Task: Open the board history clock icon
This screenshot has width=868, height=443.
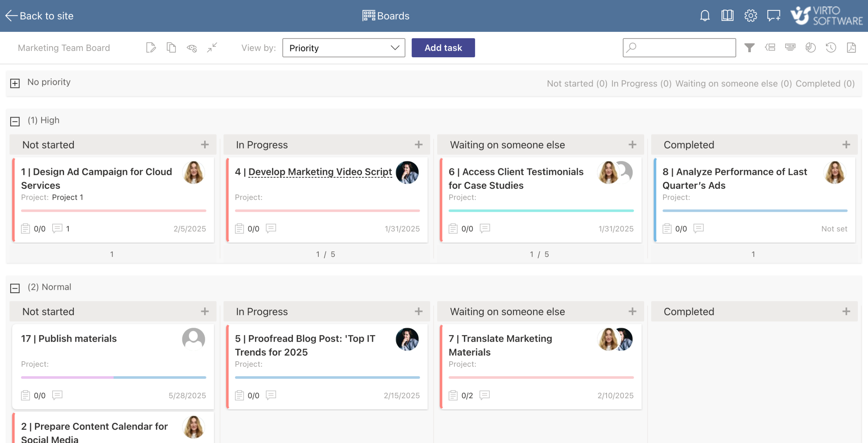Action: pos(831,48)
